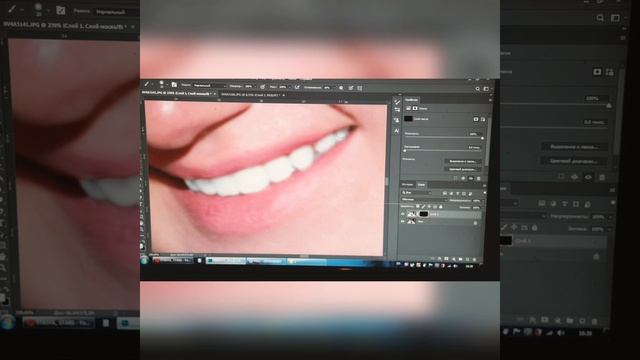Click the Windows Start orb
Image resolution: width=640 pixels, height=360 pixels.
144,260
